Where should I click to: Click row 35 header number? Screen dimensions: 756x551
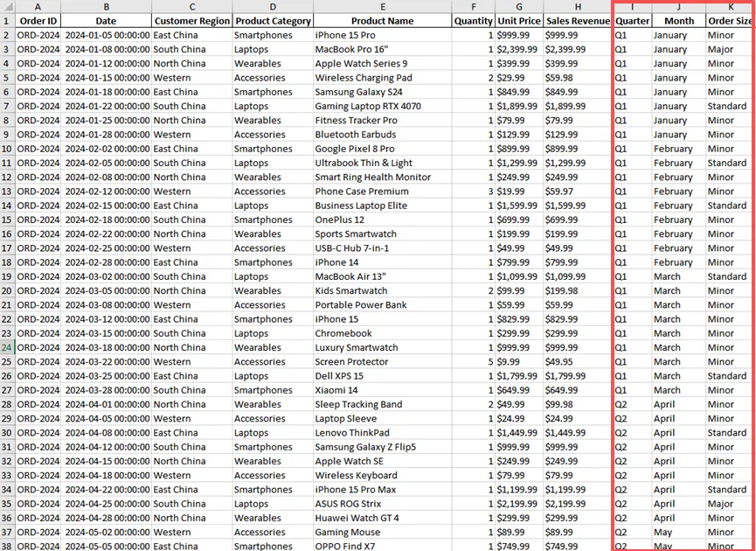[x=7, y=504]
